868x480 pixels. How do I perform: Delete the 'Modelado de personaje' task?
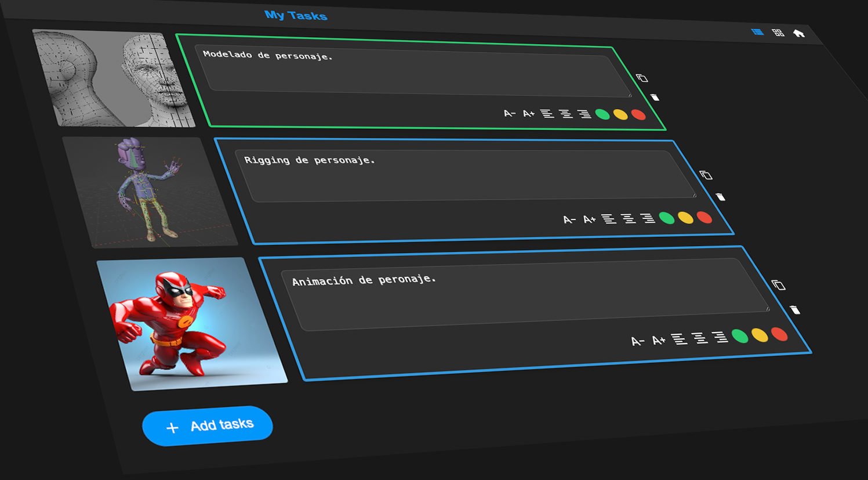(655, 97)
